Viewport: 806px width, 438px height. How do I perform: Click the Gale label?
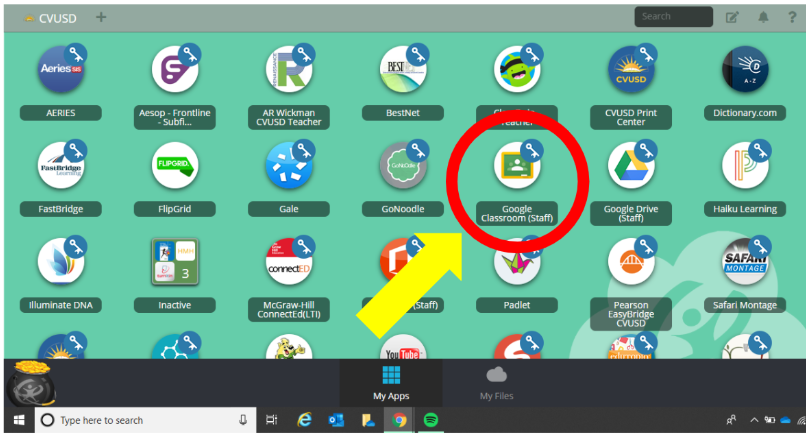[x=289, y=209]
